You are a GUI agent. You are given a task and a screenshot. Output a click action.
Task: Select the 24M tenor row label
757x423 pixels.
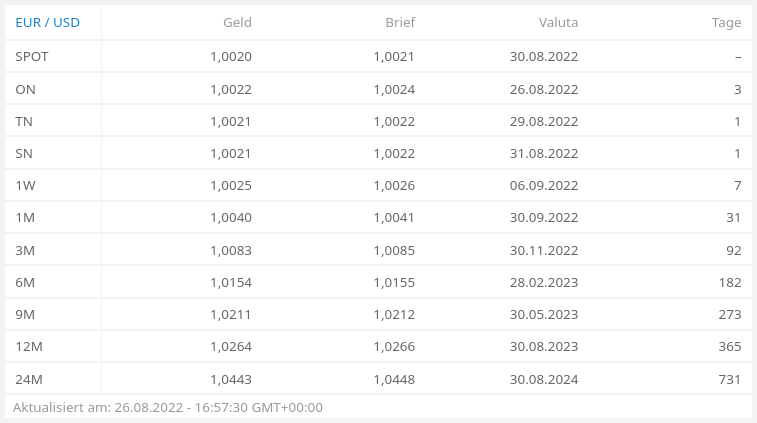pos(29,379)
